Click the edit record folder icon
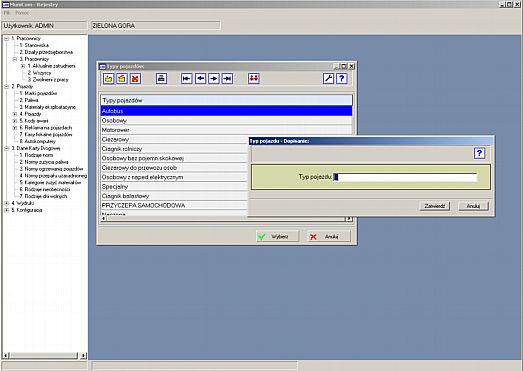The height and width of the screenshot is (371, 523). tap(122, 79)
